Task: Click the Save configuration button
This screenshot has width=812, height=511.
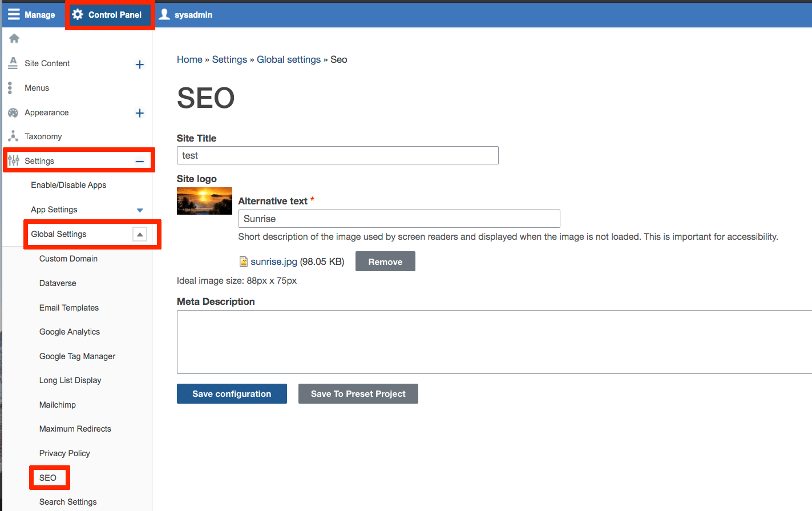Action: coord(232,393)
